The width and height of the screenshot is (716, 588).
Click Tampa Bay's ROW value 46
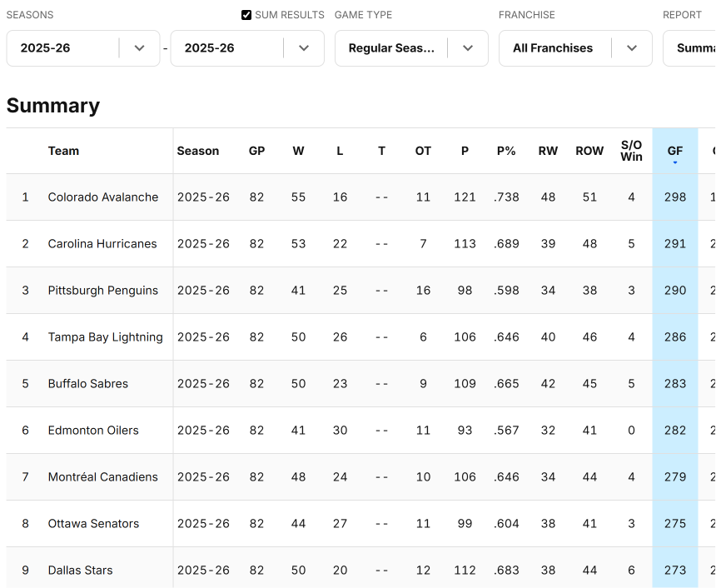click(x=589, y=336)
